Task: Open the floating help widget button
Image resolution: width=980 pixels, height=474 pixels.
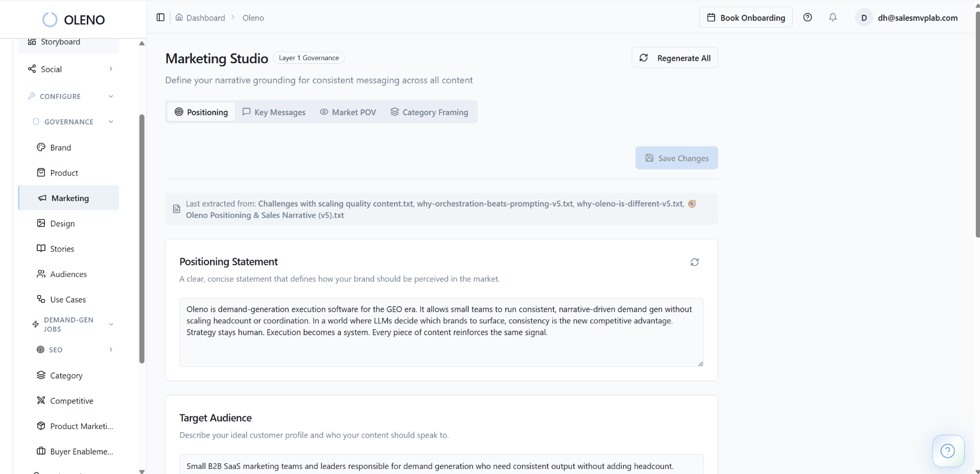Action: [x=947, y=451]
